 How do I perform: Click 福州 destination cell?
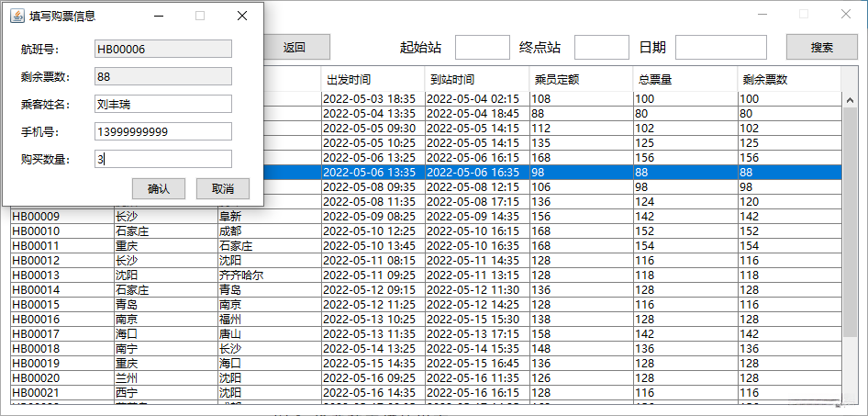269,319
